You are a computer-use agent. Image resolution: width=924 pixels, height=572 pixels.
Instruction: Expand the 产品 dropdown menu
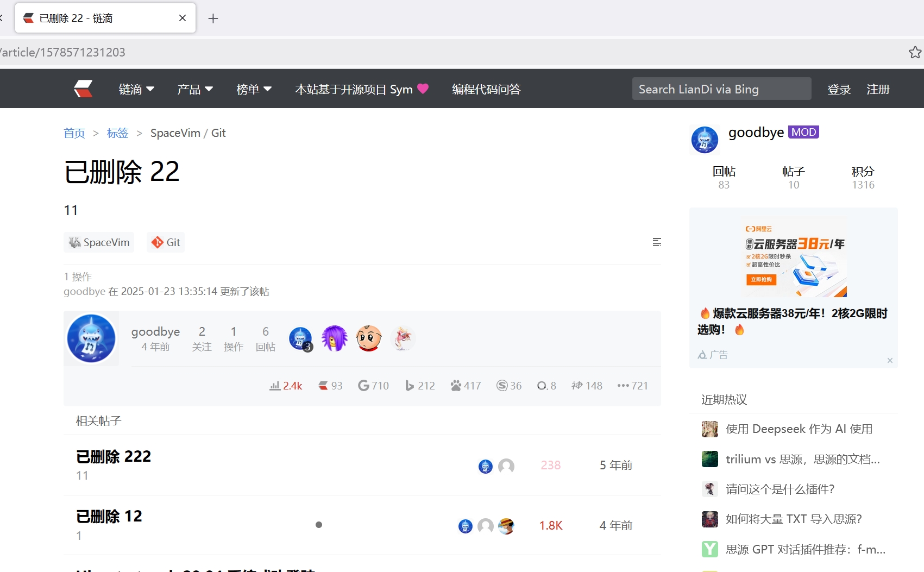pos(194,89)
